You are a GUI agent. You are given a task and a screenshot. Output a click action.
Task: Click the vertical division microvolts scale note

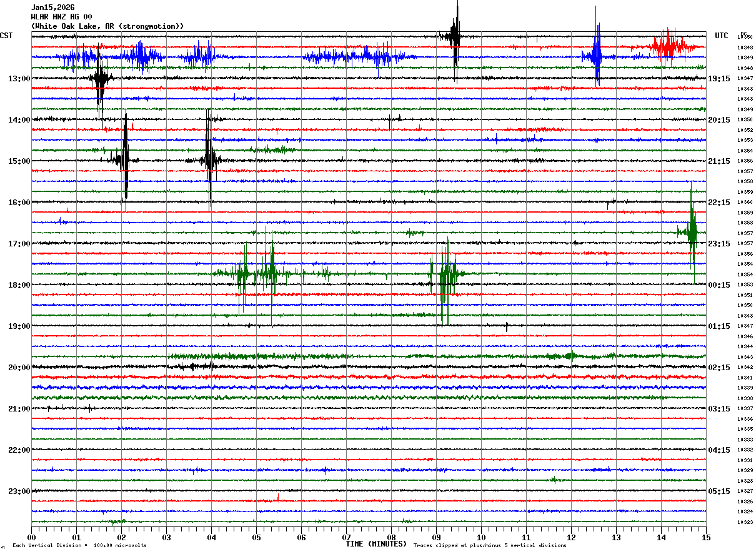[79, 546]
